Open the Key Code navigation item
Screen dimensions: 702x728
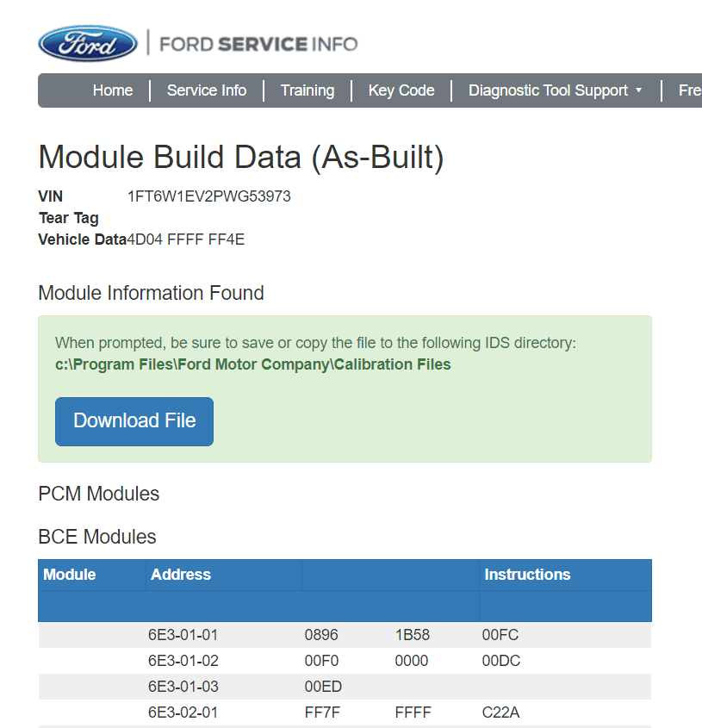[401, 90]
